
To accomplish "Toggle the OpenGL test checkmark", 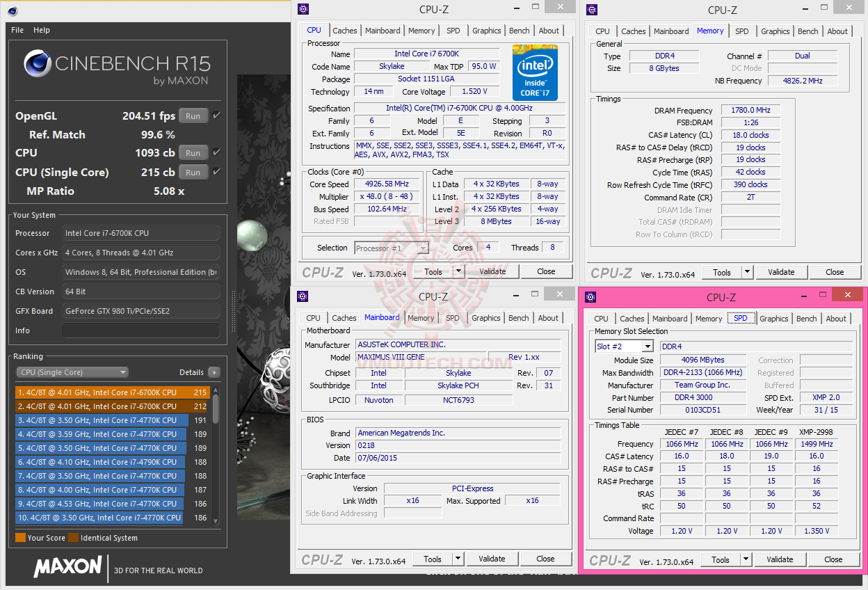I will click(x=217, y=115).
